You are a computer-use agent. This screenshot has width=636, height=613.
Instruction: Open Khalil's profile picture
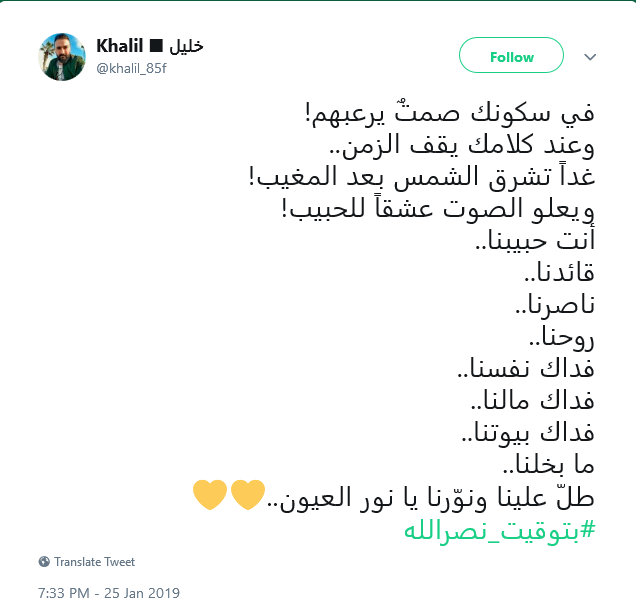(x=62, y=57)
